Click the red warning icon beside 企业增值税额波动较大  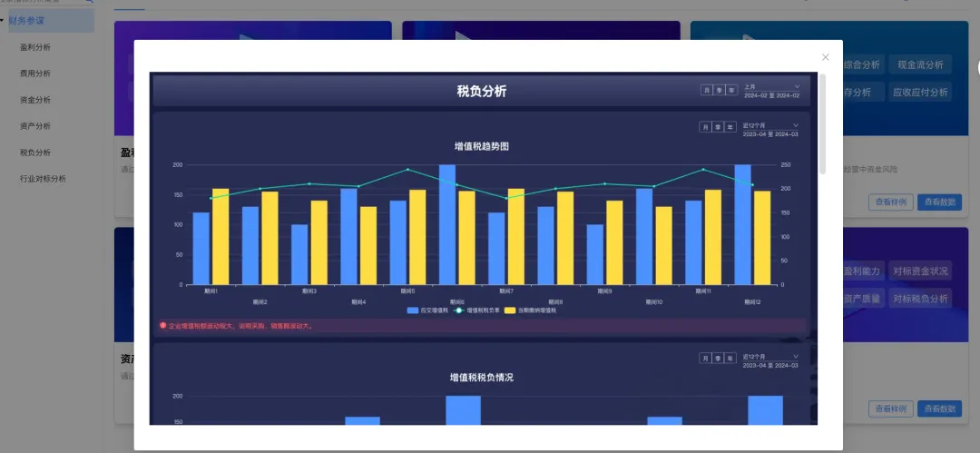(x=163, y=325)
